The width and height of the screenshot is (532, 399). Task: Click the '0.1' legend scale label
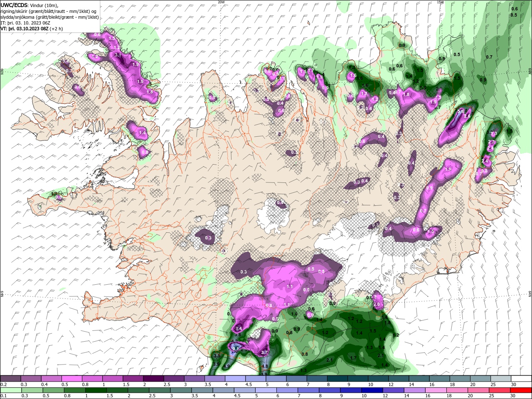tap(4, 396)
